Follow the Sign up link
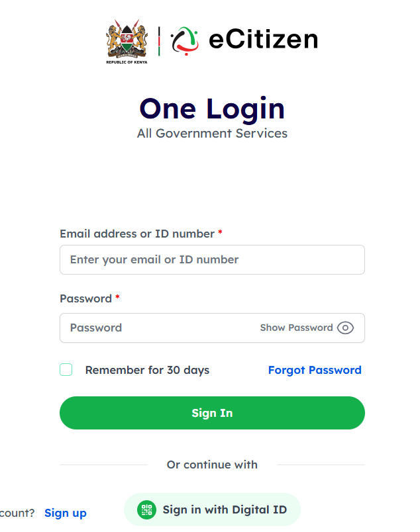The width and height of the screenshot is (420, 532). coord(66,513)
